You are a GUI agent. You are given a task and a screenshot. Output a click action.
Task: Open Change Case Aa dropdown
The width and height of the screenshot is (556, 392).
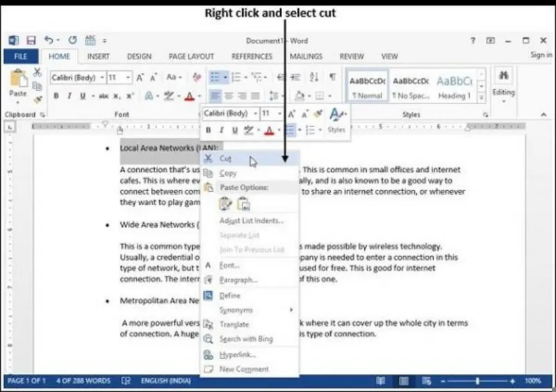174,77
